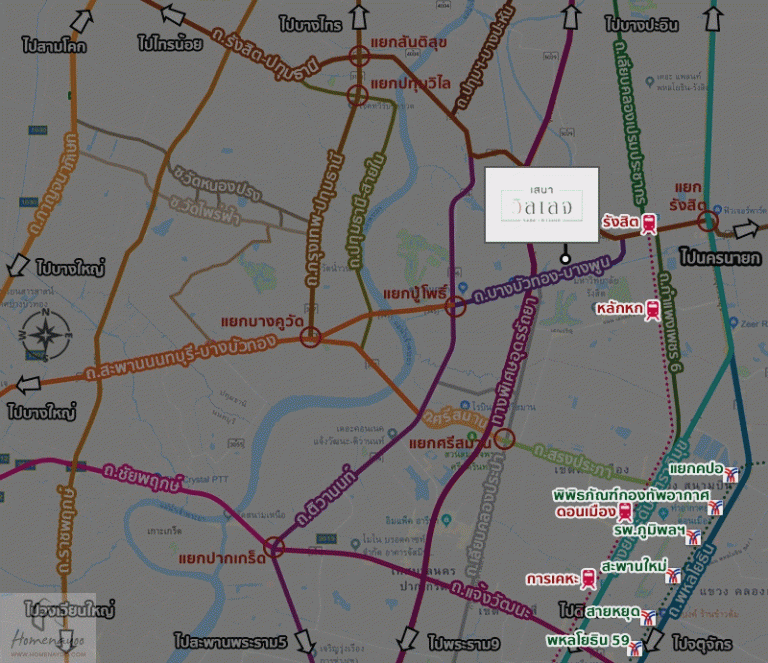The width and height of the screenshot is (768, 663).
Task: Click the BTS icon beside สะพานใหม่
Action: pos(673,575)
